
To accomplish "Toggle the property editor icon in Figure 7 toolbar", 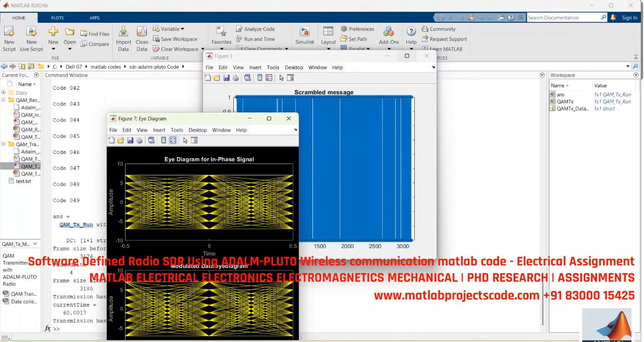I will point(194,140).
